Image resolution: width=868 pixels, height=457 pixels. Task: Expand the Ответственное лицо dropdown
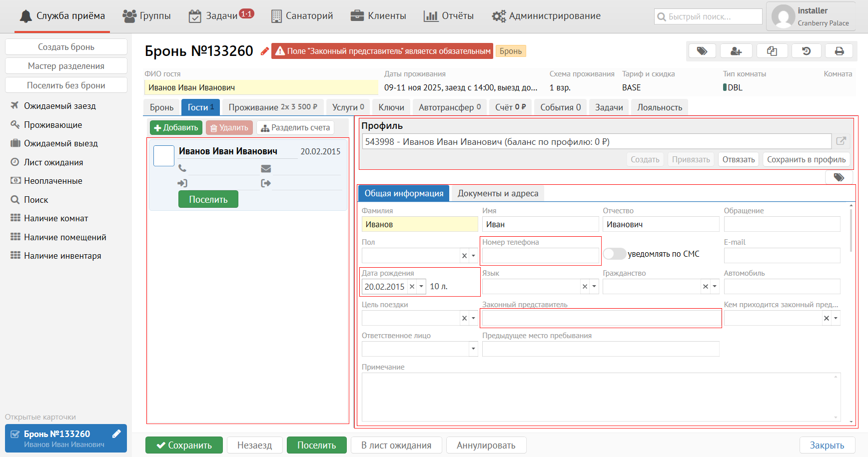click(473, 349)
